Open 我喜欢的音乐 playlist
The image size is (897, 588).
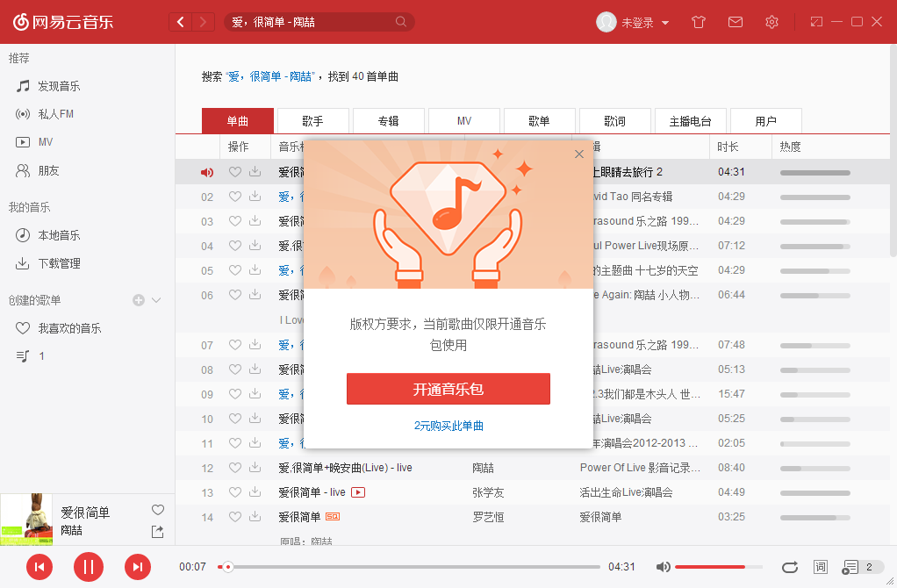tap(58, 328)
